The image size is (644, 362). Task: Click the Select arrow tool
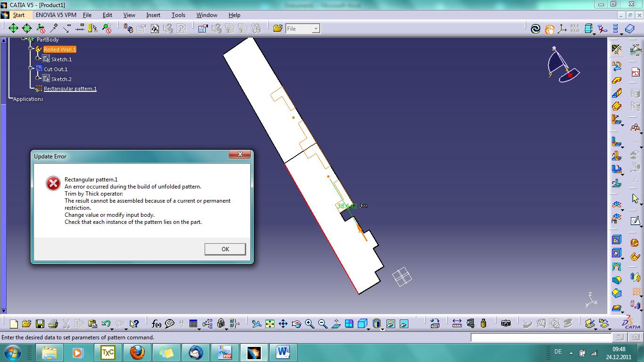click(636, 199)
